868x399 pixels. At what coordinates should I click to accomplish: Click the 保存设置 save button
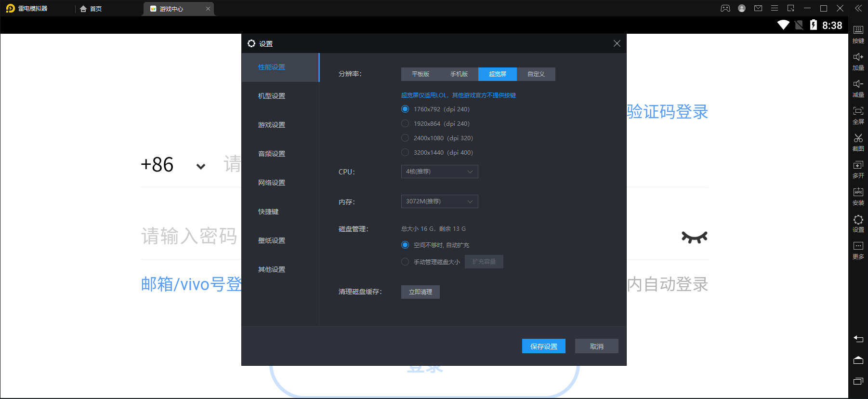543,346
